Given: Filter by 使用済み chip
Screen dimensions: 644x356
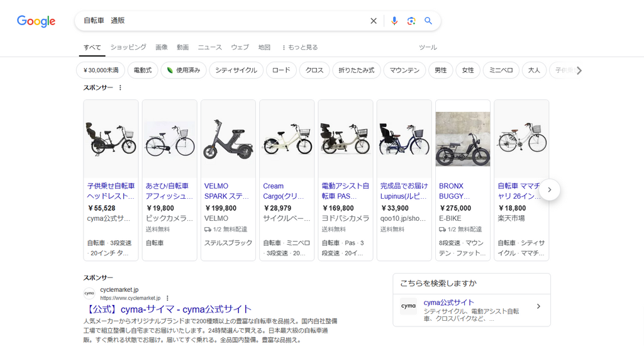Looking at the screenshot, I should 184,70.
